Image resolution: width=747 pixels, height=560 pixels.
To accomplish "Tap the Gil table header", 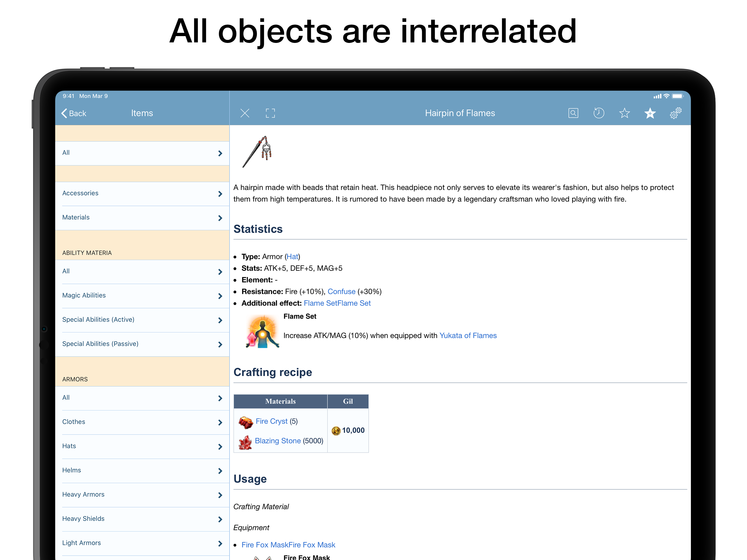I will [x=348, y=401].
